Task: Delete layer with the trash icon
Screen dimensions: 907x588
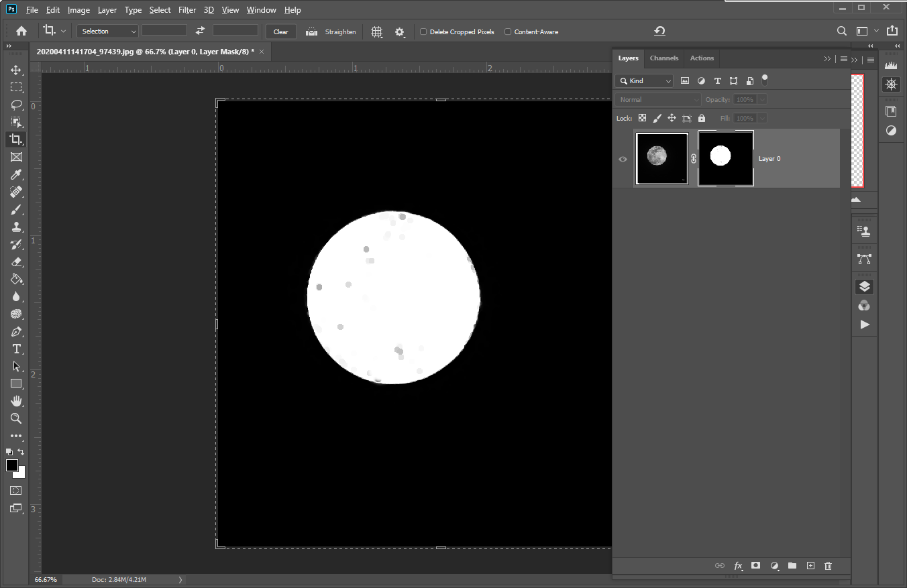Action: (828, 566)
